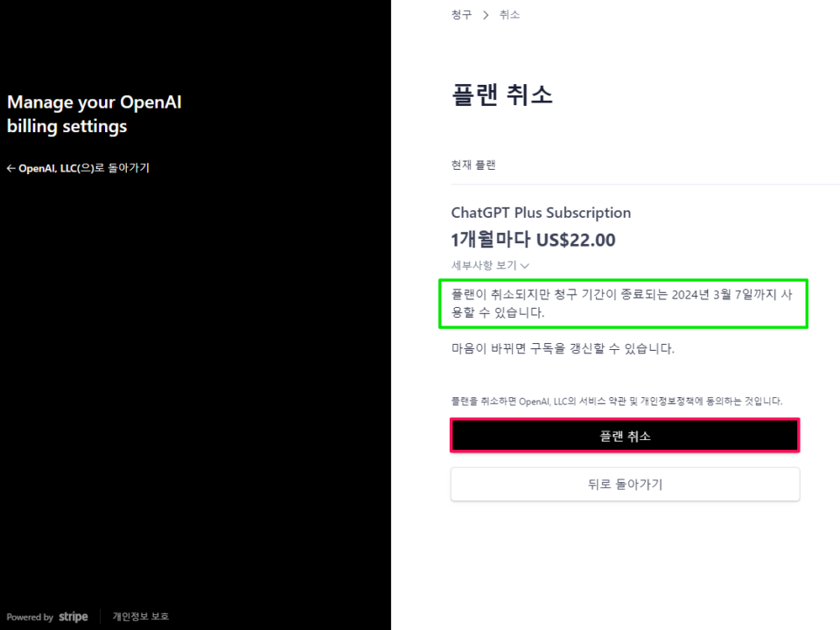Click the US$22.00 monthly price text

[x=533, y=239]
